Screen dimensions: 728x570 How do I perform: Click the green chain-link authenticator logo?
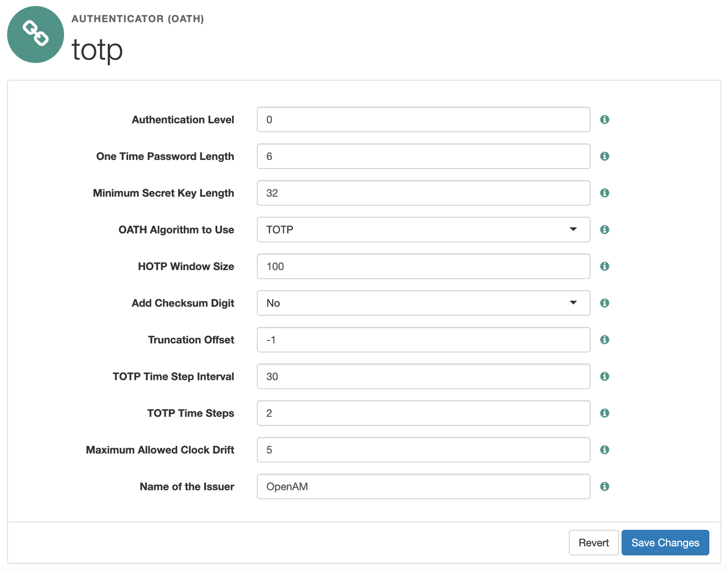(x=35, y=34)
